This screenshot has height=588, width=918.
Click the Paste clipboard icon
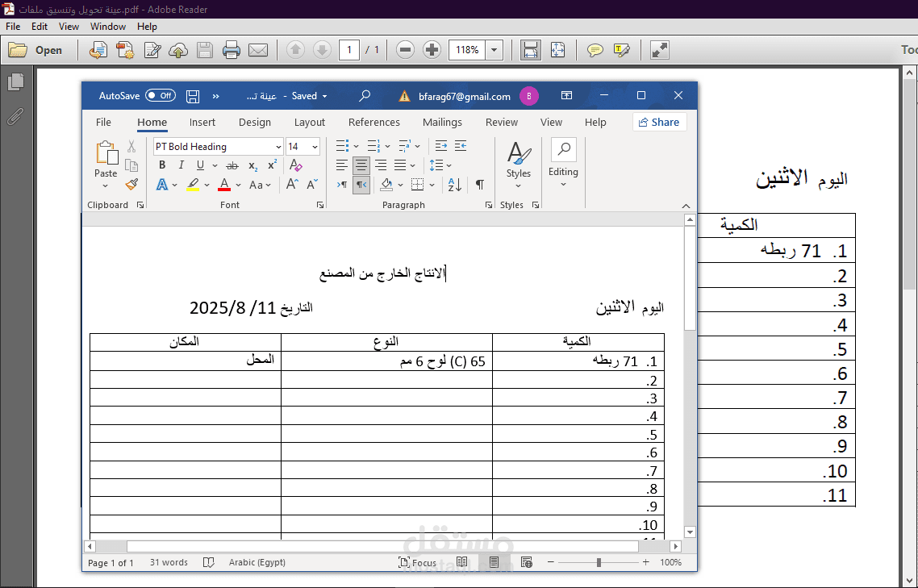pyautogui.click(x=106, y=152)
